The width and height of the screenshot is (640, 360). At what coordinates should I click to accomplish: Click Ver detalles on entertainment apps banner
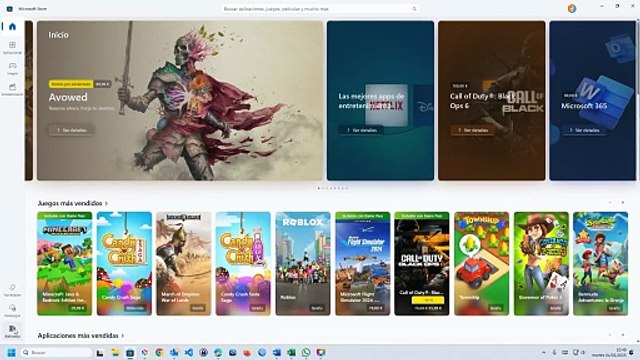point(361,130)
